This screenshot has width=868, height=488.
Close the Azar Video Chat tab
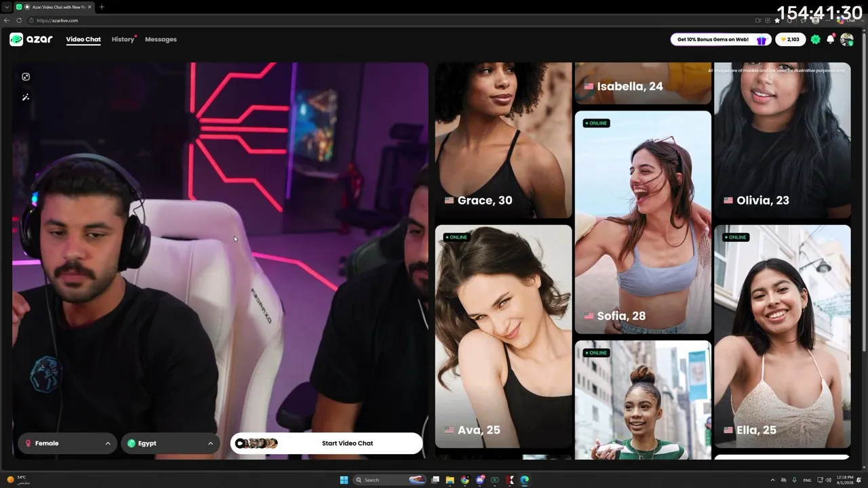(x=90, y=7)
